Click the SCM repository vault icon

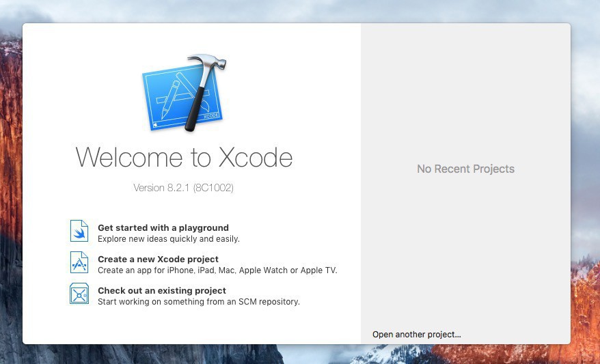click(x=79, y=294)
